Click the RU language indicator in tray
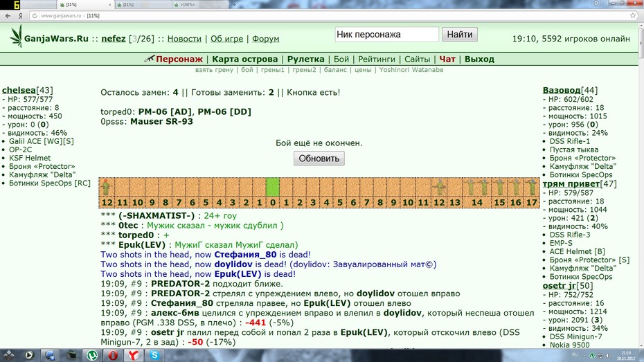The image size is (644, 362). (x=575, y=354)
